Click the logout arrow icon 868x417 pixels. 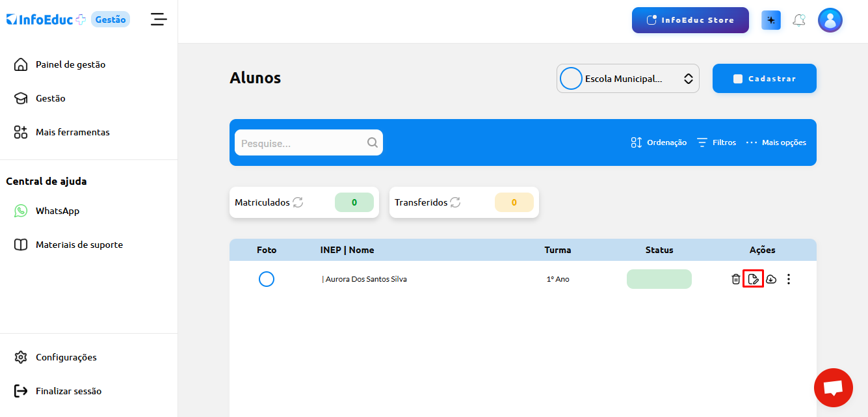(x=21, y=391)
